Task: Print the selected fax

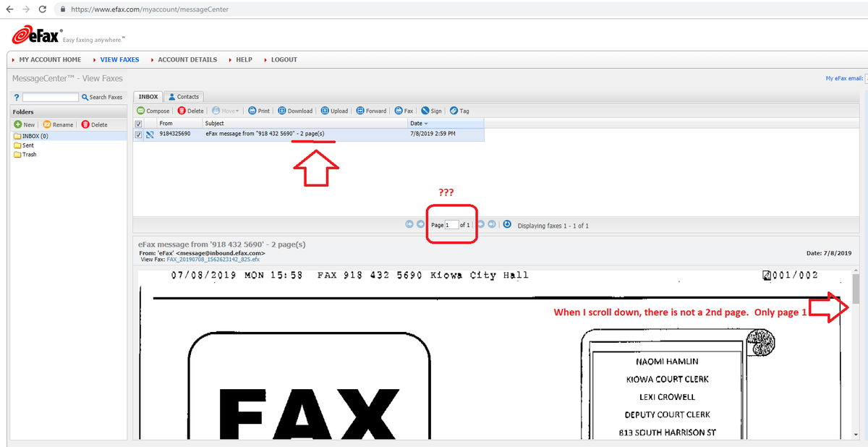Action: click(259, 111)
